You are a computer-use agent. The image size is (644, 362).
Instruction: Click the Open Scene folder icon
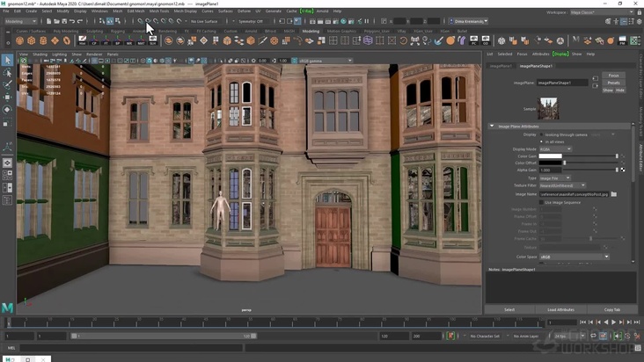pos(56,21)
